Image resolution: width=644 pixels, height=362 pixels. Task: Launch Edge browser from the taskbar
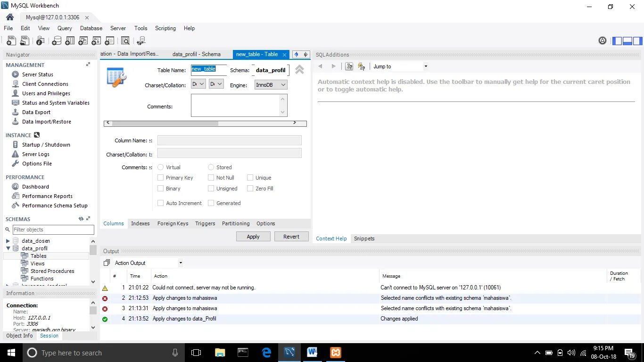coord(266,353)
